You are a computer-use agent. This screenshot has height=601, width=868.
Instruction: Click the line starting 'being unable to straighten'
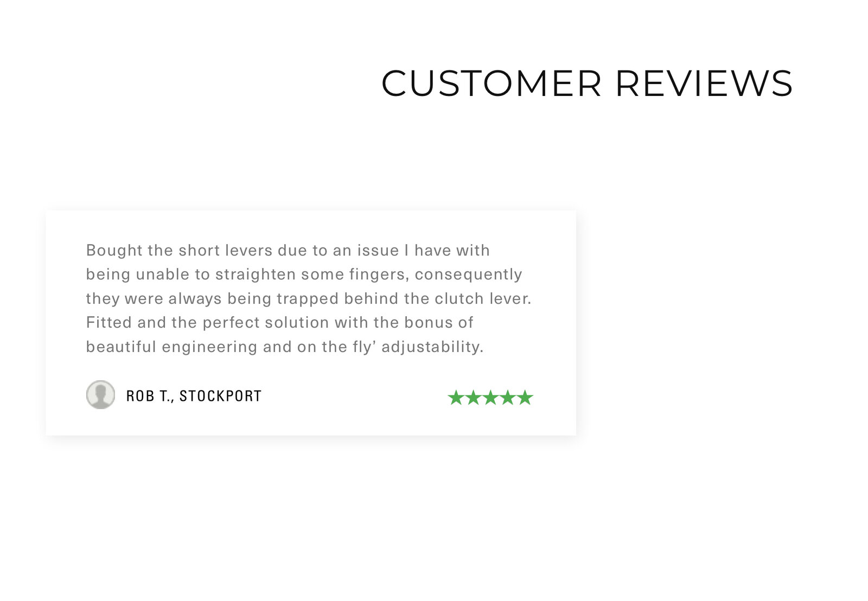304,274
